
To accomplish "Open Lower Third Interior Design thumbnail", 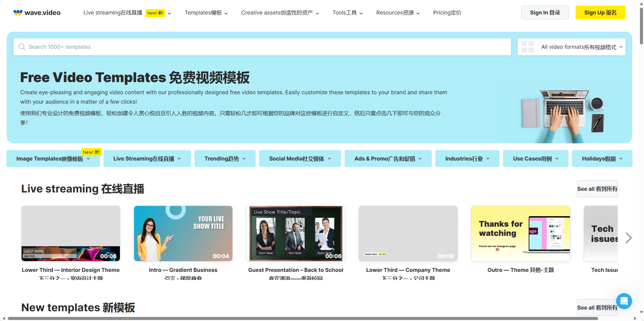I will [x=71, y=234].
